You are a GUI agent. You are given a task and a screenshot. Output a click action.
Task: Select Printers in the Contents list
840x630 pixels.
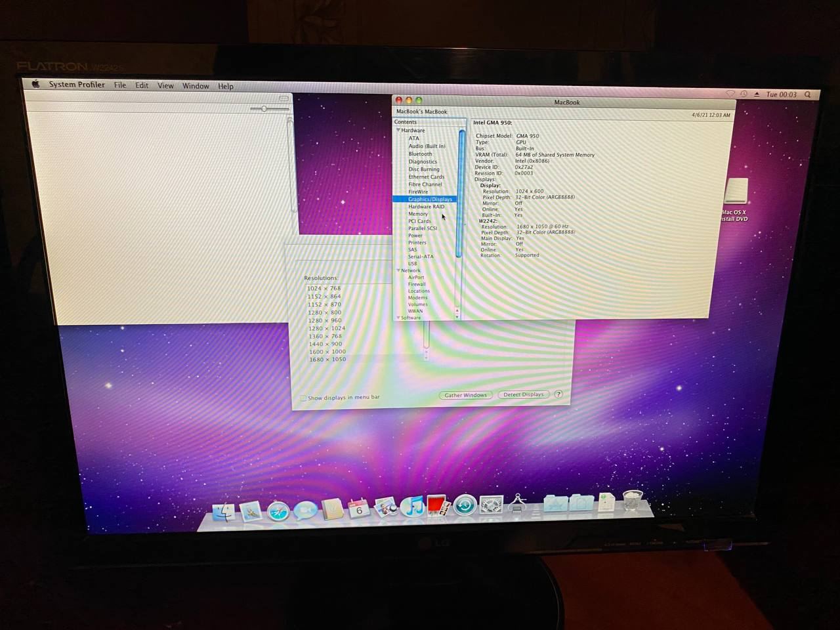pyautogui.click(x=417, y=243)
